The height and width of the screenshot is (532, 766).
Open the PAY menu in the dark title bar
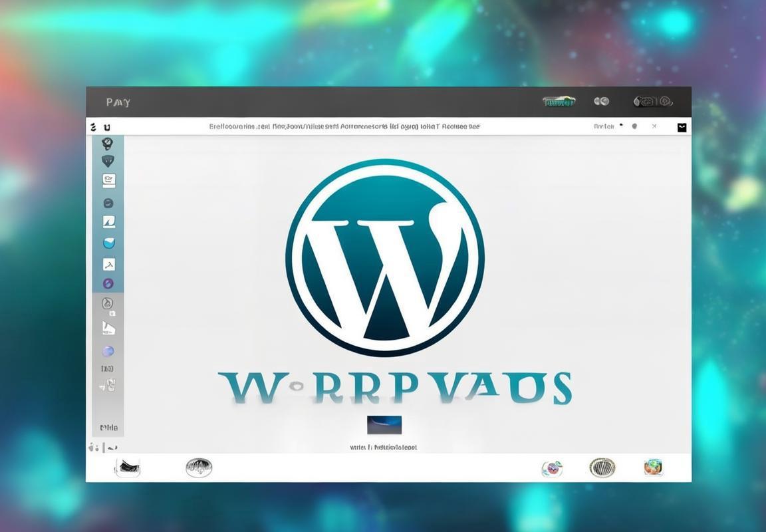click(118, 102)
